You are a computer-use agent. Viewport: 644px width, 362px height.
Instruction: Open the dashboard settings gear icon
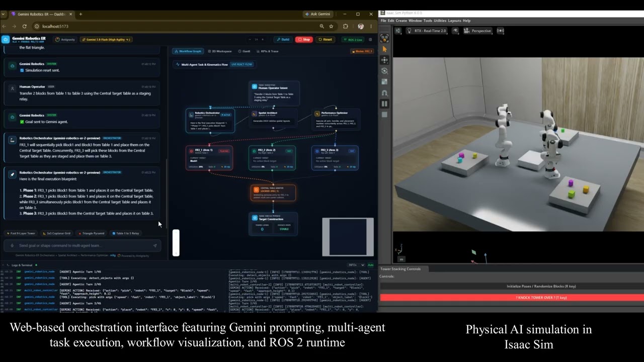click(370, 39)
